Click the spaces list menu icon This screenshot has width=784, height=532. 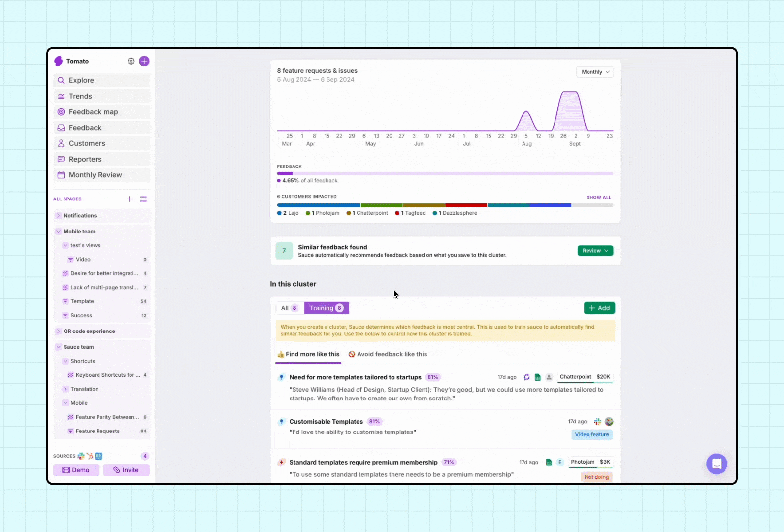[x=143, y=199]
